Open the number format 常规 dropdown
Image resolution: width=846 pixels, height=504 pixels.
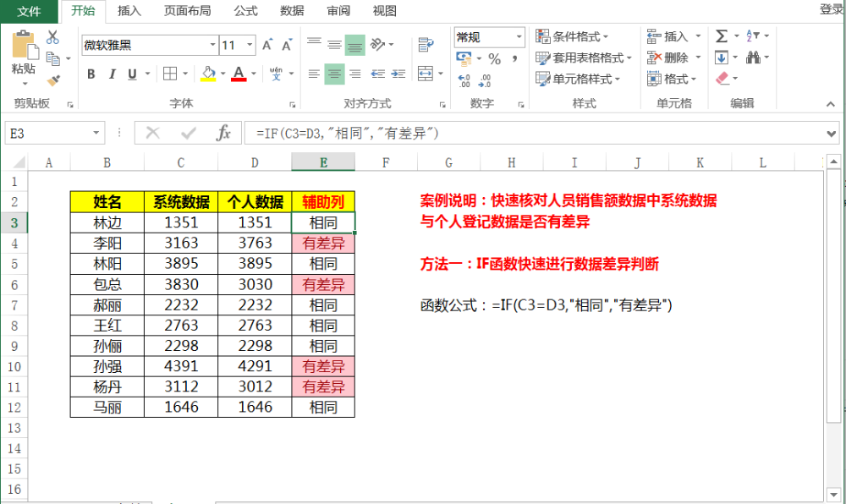pos(519,36)
